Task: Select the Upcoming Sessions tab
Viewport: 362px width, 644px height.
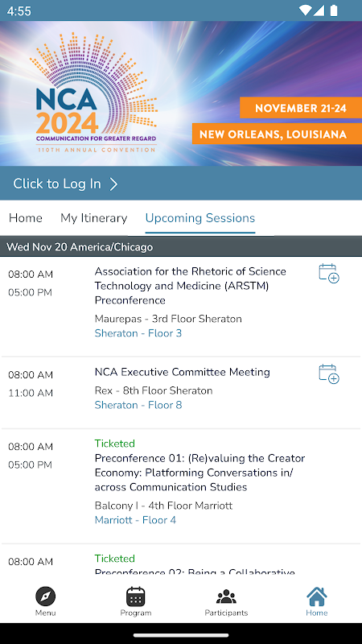Action: [200, 217]
